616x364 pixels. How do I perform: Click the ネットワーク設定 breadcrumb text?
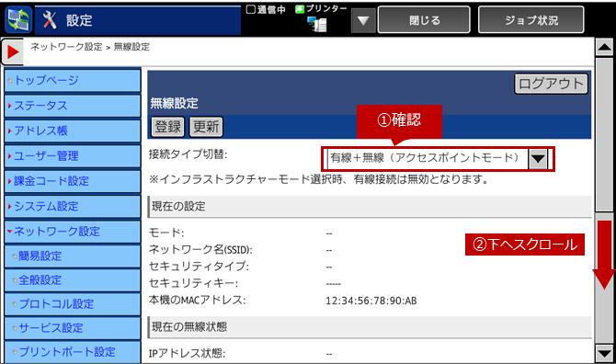[x=66, y=47]
